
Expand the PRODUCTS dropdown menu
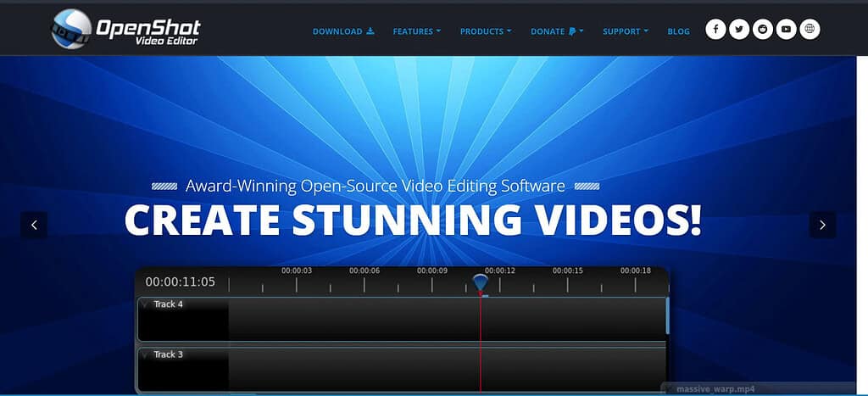point(486,31)
